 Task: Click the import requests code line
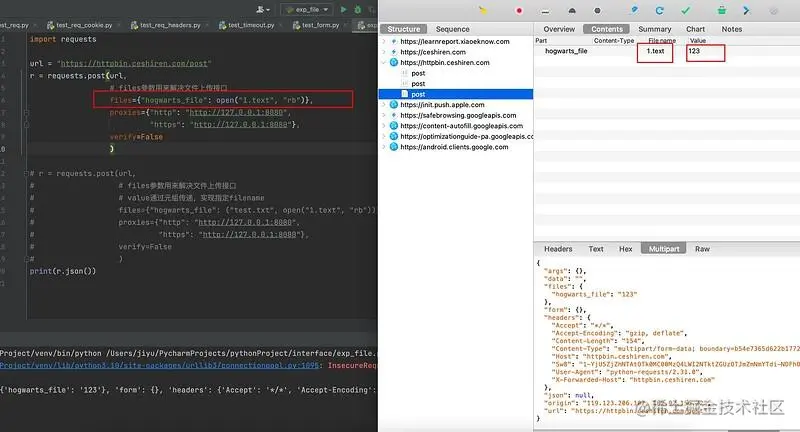pos(63,39)
